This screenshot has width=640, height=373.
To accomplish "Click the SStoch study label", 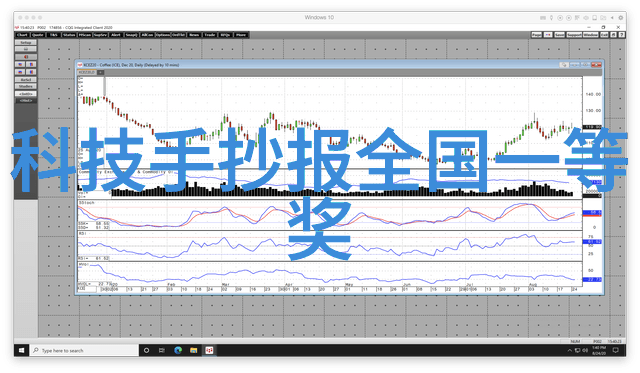I will coord(87,202).
